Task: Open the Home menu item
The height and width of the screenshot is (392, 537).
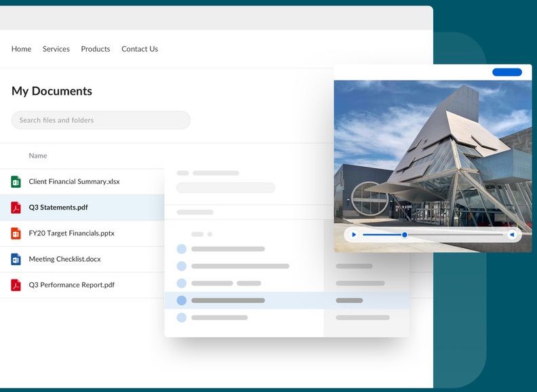Action: click(22, 49)
